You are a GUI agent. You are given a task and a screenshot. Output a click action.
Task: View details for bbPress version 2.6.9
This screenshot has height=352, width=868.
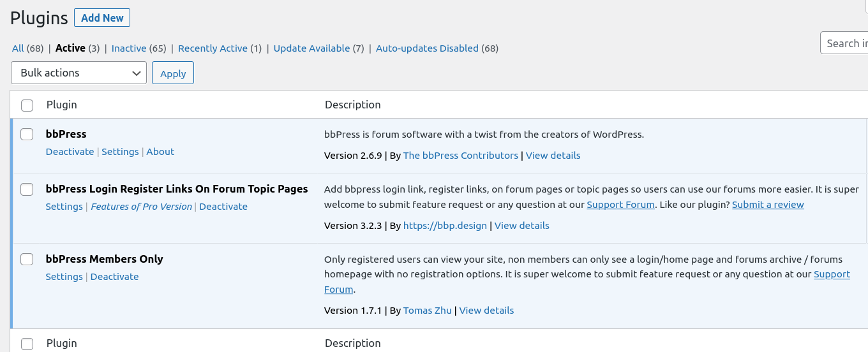553,156
